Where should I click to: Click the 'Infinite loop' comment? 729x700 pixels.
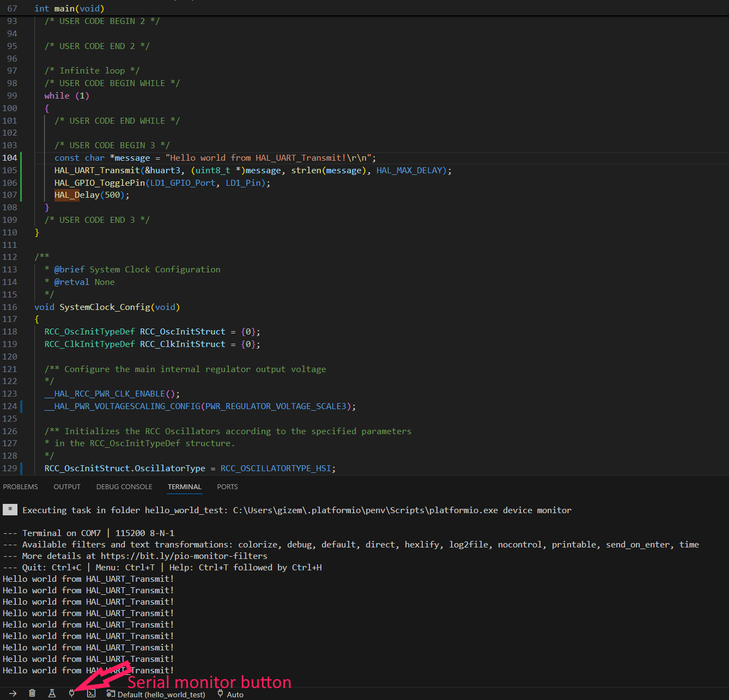tap(92, 70)
